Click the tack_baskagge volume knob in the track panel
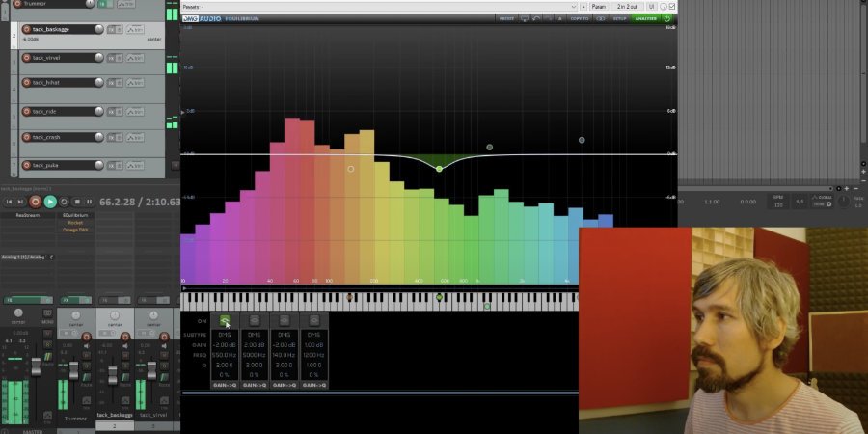The height and width of the screenshot is (434, 868). pos(98,29)
